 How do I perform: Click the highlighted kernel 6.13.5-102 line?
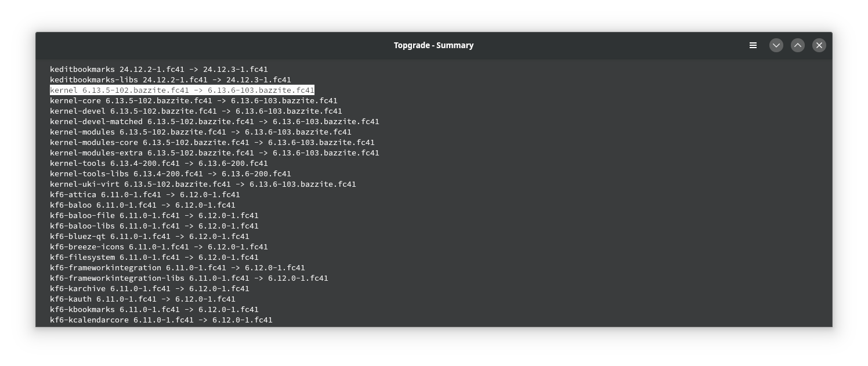(x=182, y=90)
